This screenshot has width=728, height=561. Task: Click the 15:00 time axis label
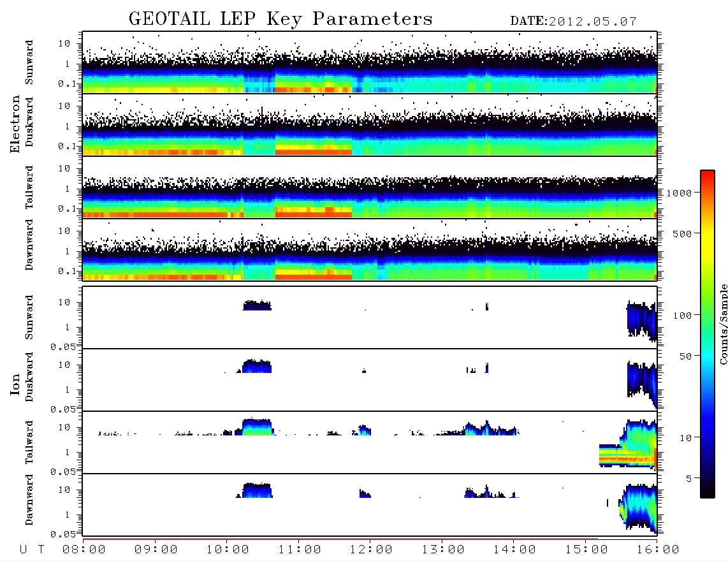coord(586,550)
